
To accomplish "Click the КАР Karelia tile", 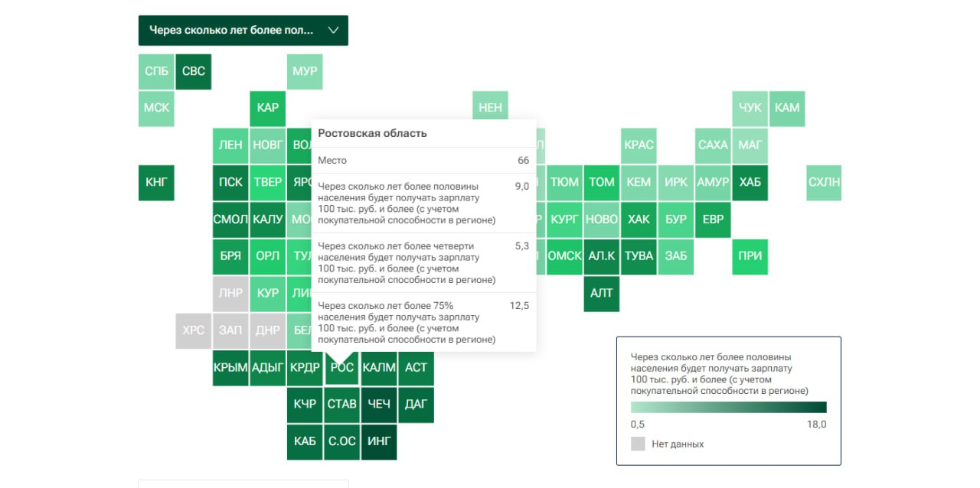I will [x=268, y=109].
